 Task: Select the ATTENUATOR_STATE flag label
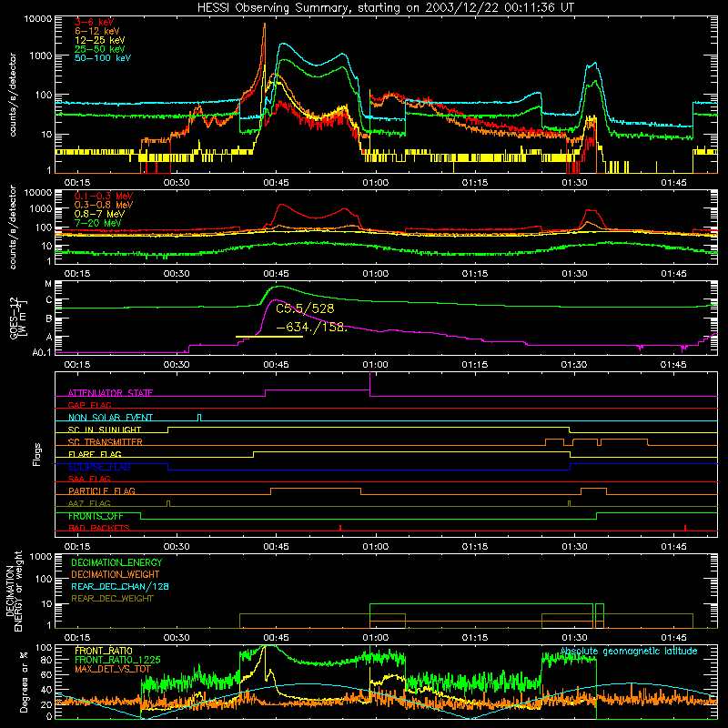tap(110, 393)
